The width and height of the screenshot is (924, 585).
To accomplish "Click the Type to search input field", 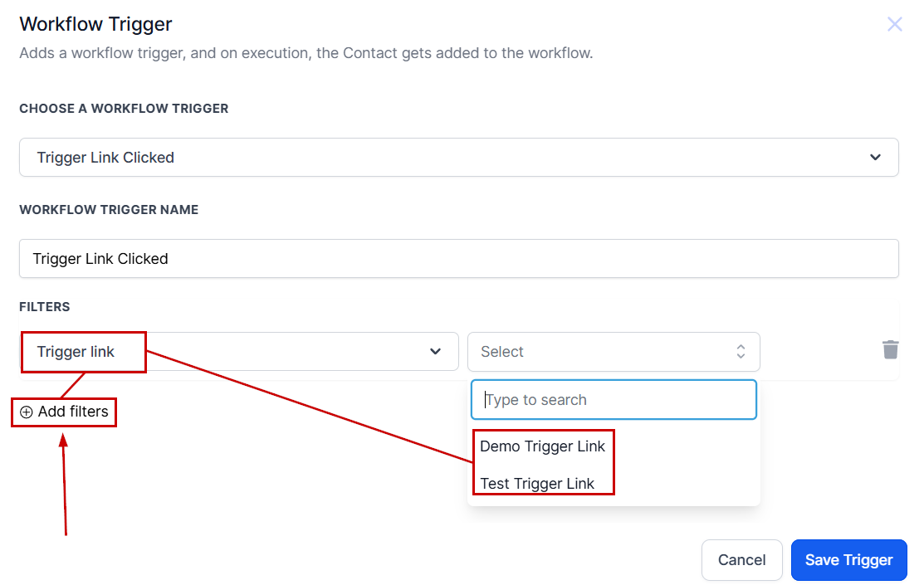I will pyautogui.click(x=614, y=399).
